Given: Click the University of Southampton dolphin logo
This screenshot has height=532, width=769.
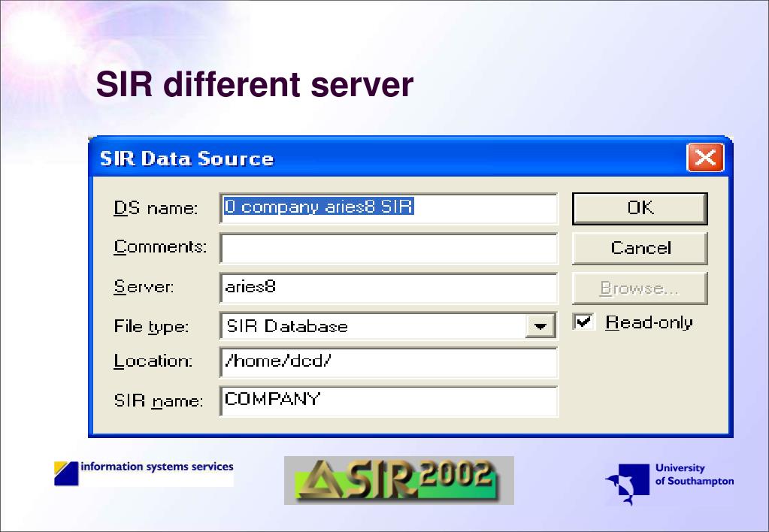Looking at the screenshot, I should click(x=627, y=483).
